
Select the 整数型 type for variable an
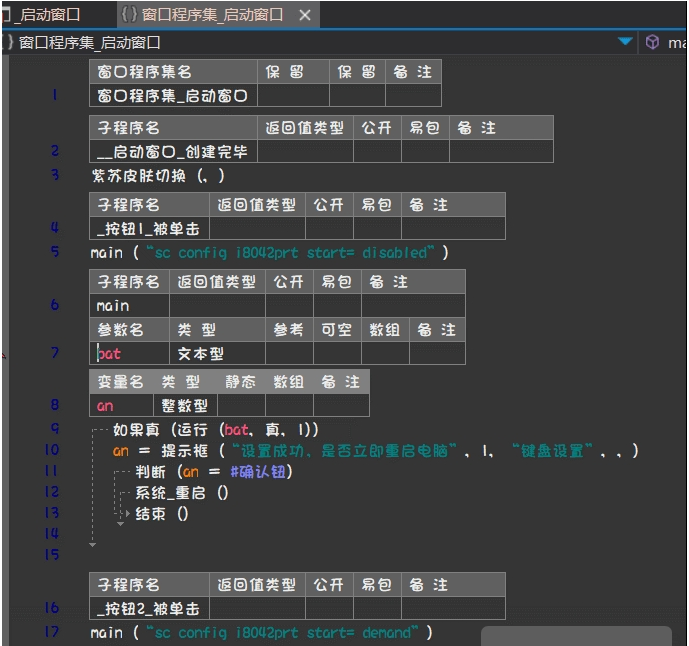(x=186, y=405)
